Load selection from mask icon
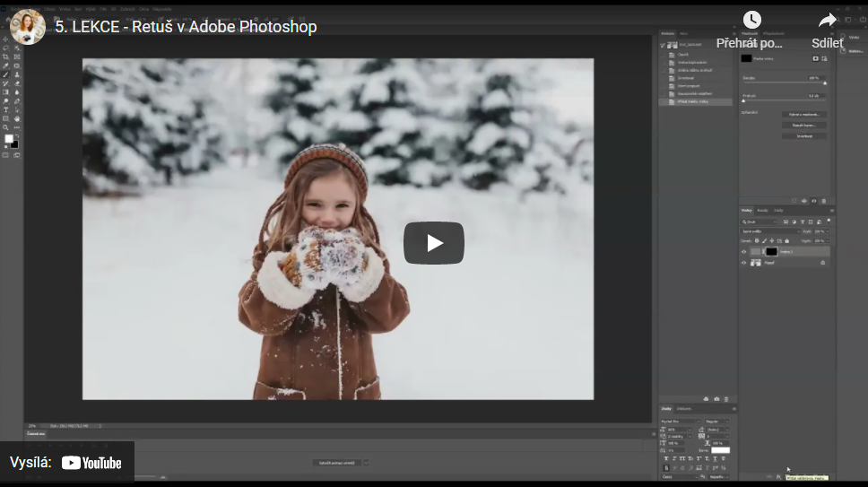Viewport: 868px width, 487px height. pyautogui.click(x=794, y=201)
